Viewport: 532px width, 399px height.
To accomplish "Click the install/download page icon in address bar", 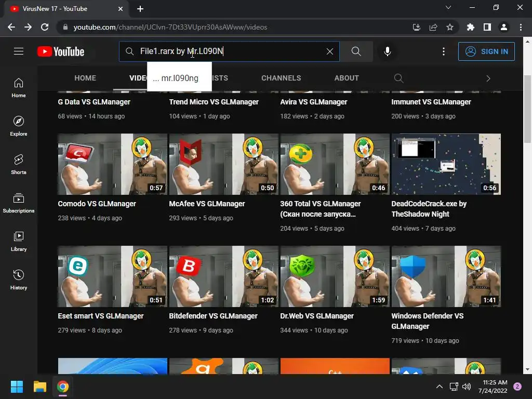I will 417,27.
